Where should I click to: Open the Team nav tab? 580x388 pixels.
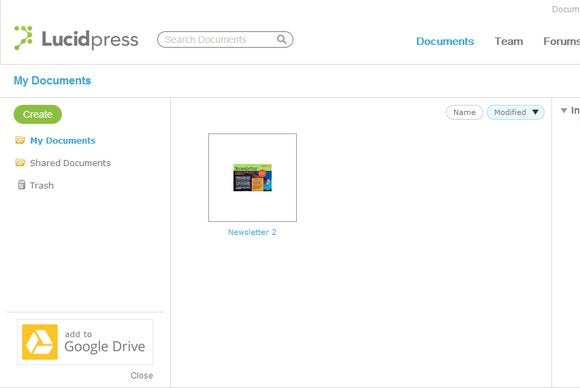coord(509,41)
